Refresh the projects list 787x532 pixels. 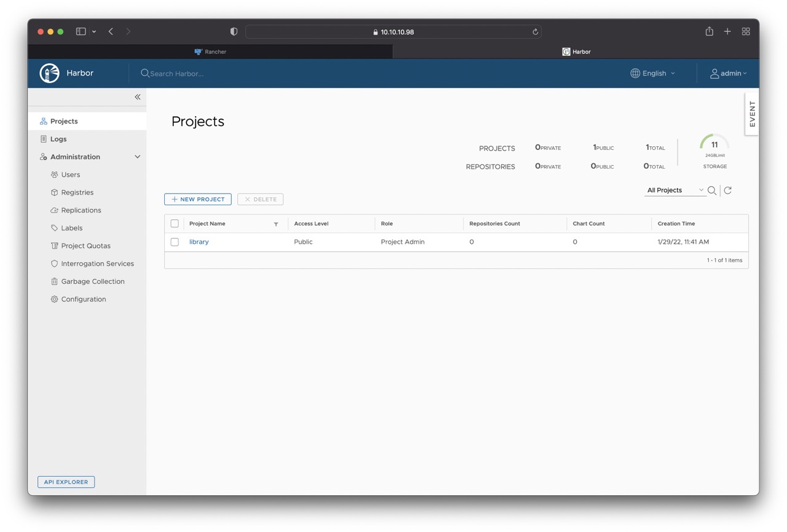tap(727, 190)
